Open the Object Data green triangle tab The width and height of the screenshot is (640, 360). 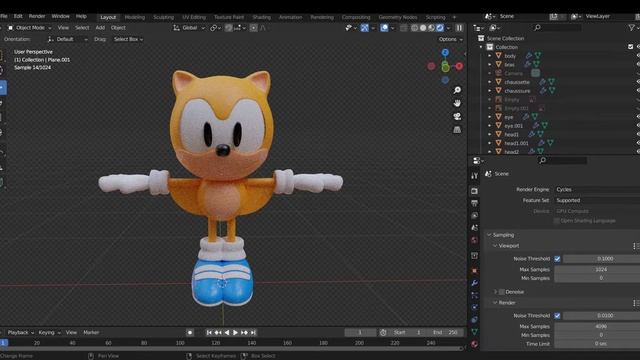click(474, 332)
